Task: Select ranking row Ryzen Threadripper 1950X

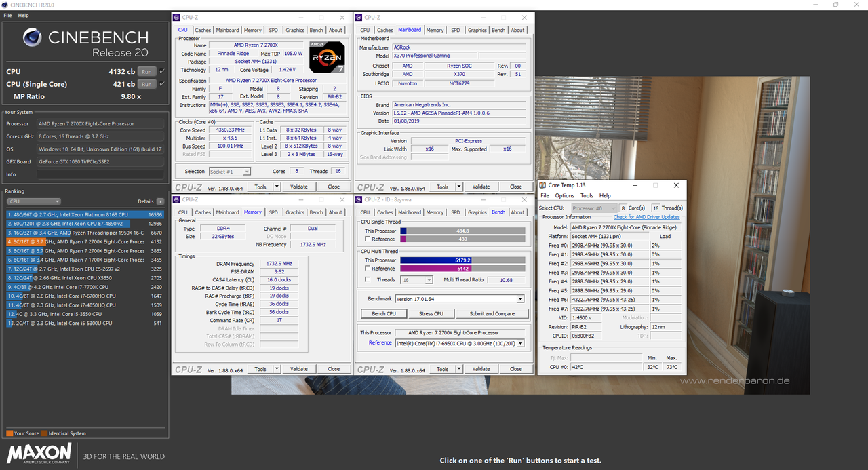Action: point(85,233)
